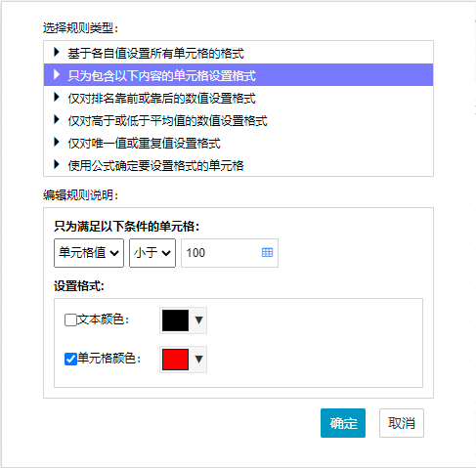This screenshot has width=476, height=468.
Task: Click the arrow before 仅对排名靠前或靠后的数值设置格式
Action: tap(57, 97)
